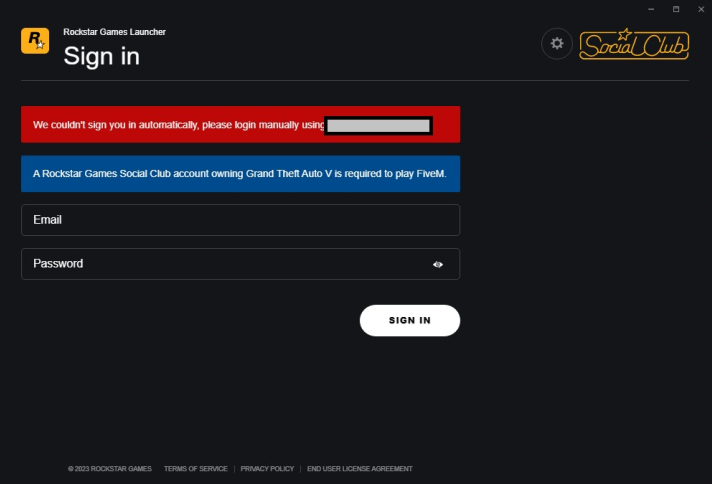This screenshot has width=712, height=484.
Task: Click the red automatic sign-in error banner
Action: (241, 124)
